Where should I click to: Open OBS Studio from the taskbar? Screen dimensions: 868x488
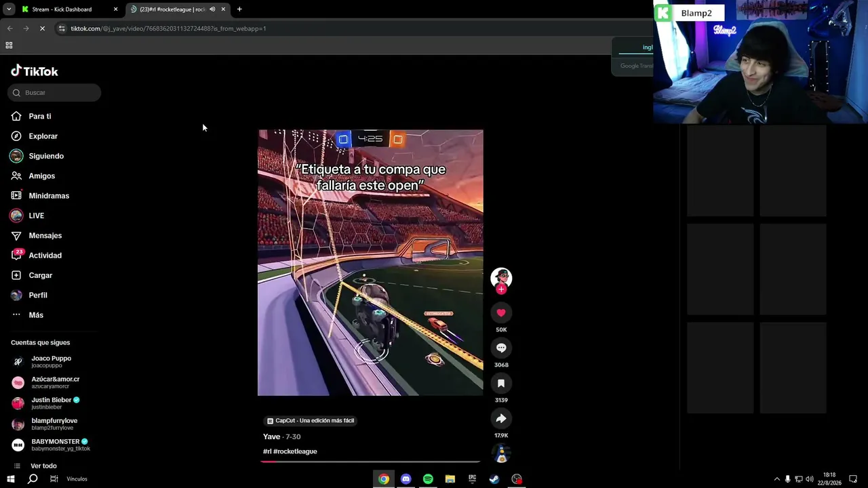pos(517,479)
